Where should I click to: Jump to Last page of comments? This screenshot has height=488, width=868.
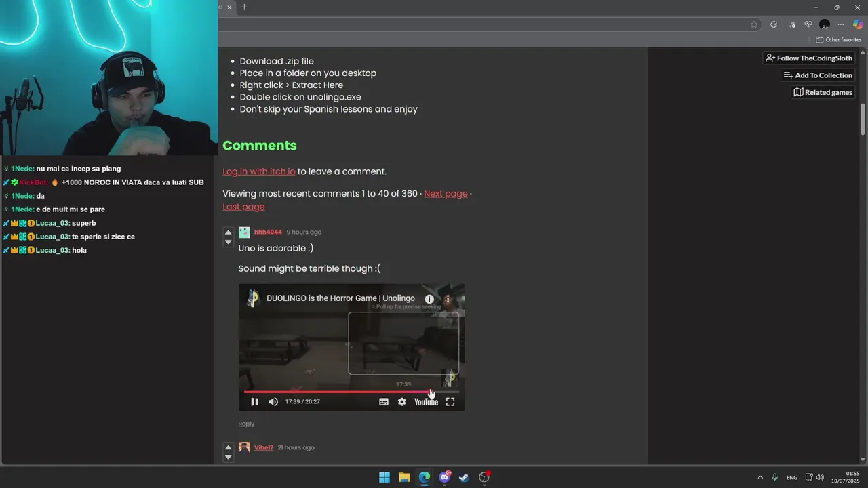(x=243, y=207)
